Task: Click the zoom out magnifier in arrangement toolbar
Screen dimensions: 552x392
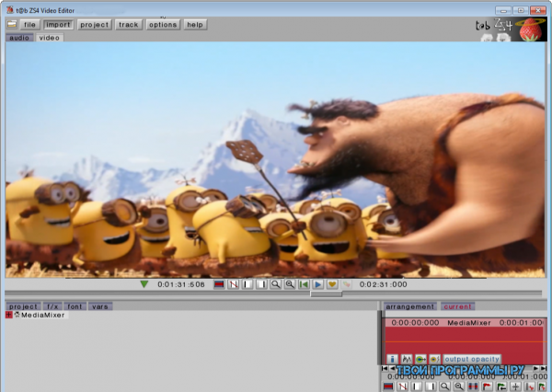Action: point(444,386)
